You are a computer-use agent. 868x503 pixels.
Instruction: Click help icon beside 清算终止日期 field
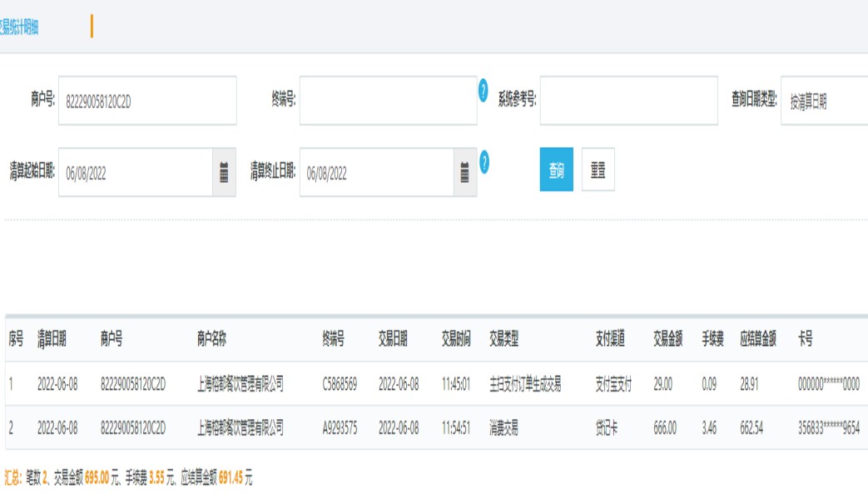484,163
